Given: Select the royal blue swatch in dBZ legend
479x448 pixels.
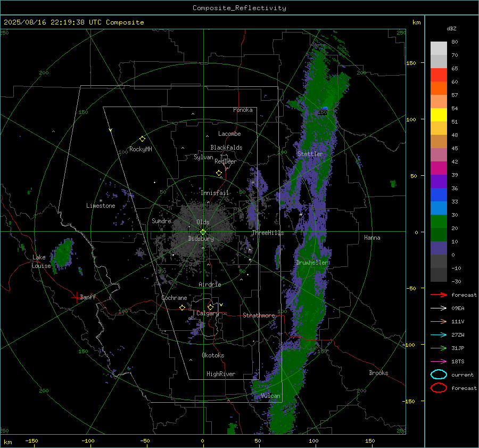Looking at the screenshot, I should point(439,195).
